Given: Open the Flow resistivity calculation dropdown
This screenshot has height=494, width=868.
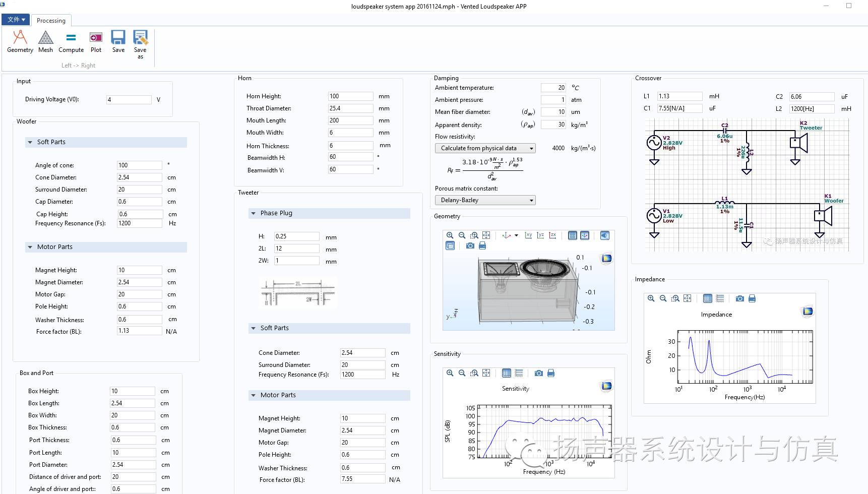Looking at the screenshot, I should pos(485,148).
